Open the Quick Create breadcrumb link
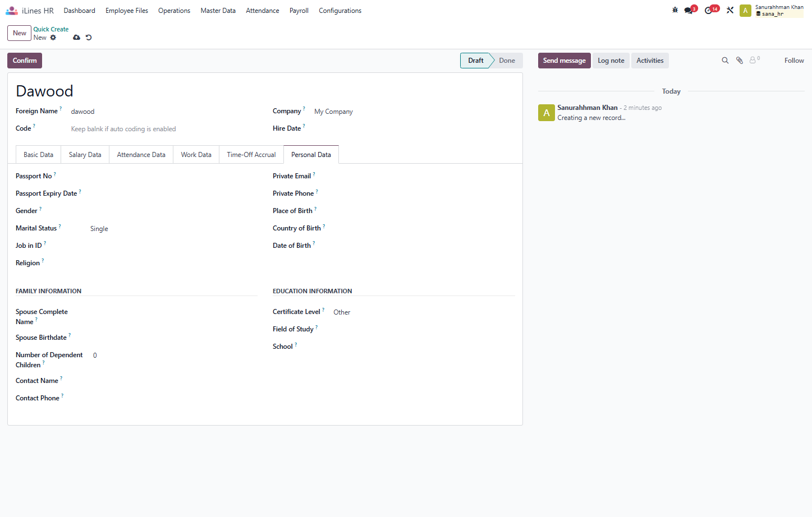812x517 pixels. [51, 29]
